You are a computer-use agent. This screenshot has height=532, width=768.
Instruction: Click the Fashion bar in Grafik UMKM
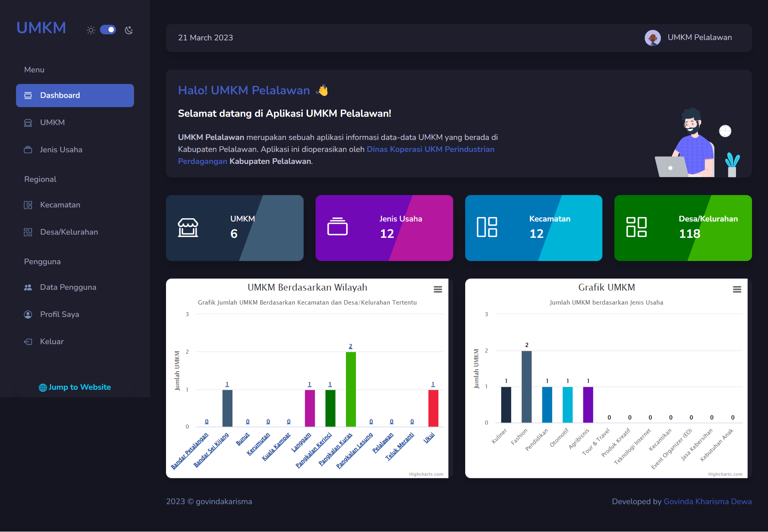pyautogui.click(x=527, y=387)
